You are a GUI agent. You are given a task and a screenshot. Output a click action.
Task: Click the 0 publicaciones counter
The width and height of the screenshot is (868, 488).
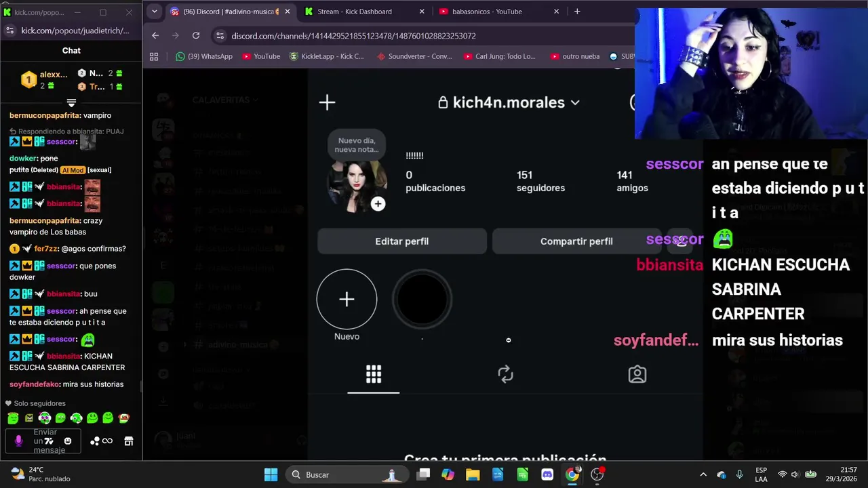click(x=435, y=181)
